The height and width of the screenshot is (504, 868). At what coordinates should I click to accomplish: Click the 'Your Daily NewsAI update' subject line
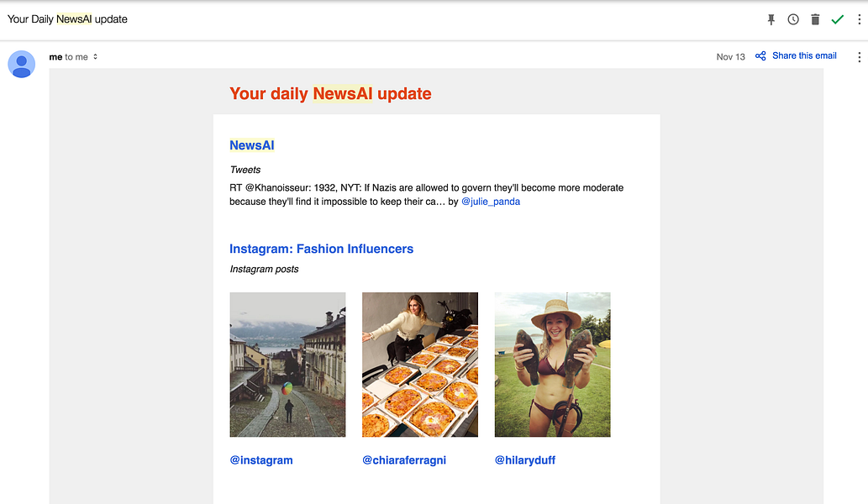67,18
